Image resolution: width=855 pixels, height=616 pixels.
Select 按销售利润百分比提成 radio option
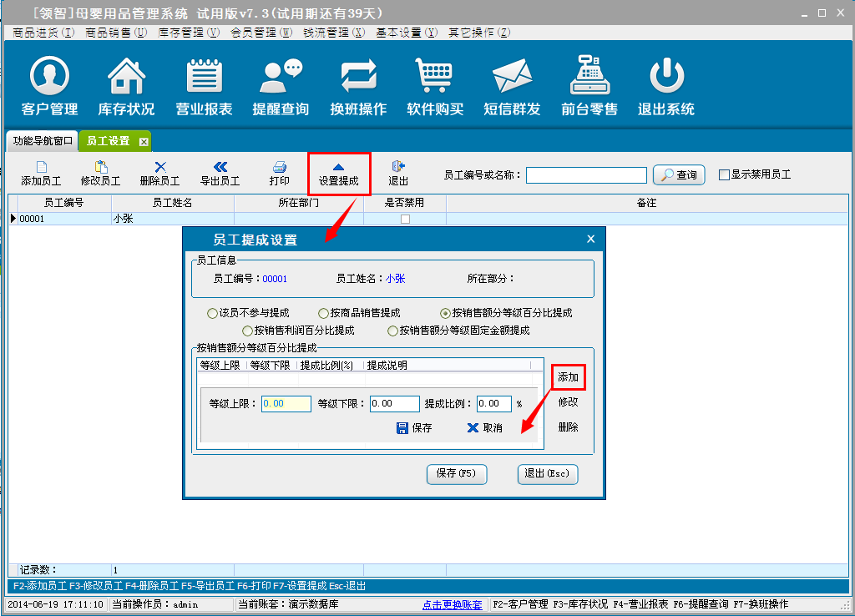pos(247,331)
